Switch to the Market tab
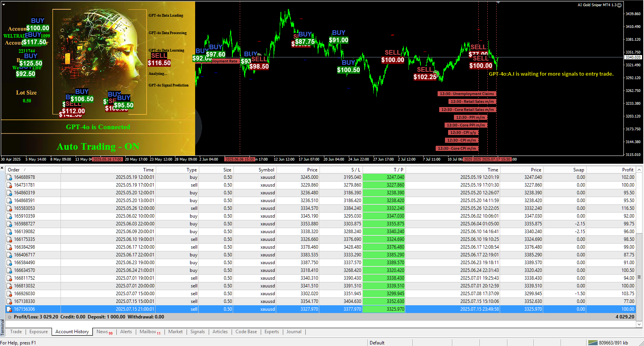 175,332
